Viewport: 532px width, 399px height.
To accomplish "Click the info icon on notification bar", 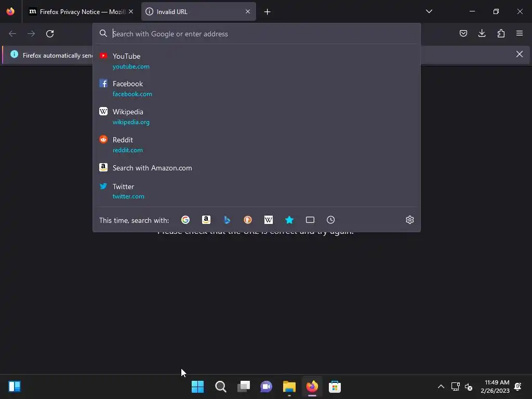I will point(14,54).
